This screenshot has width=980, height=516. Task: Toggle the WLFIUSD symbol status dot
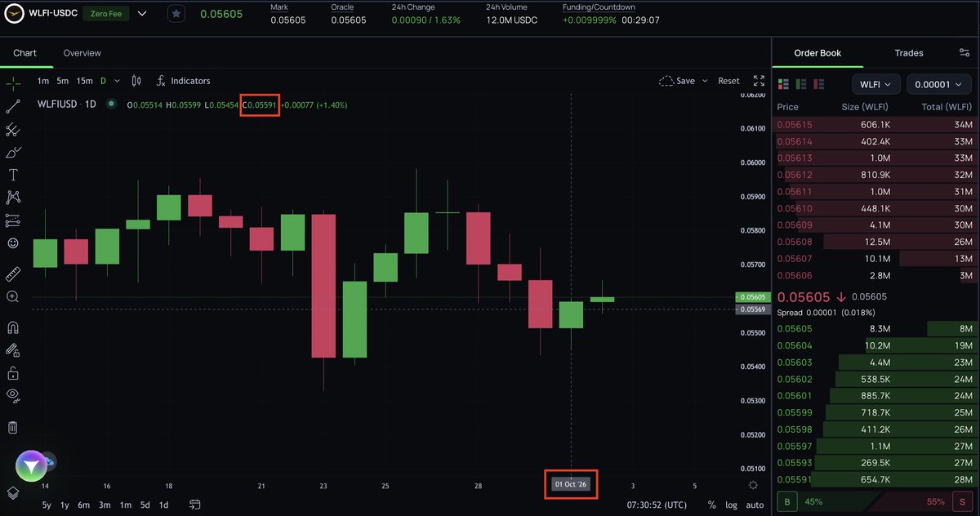(111, 105)
